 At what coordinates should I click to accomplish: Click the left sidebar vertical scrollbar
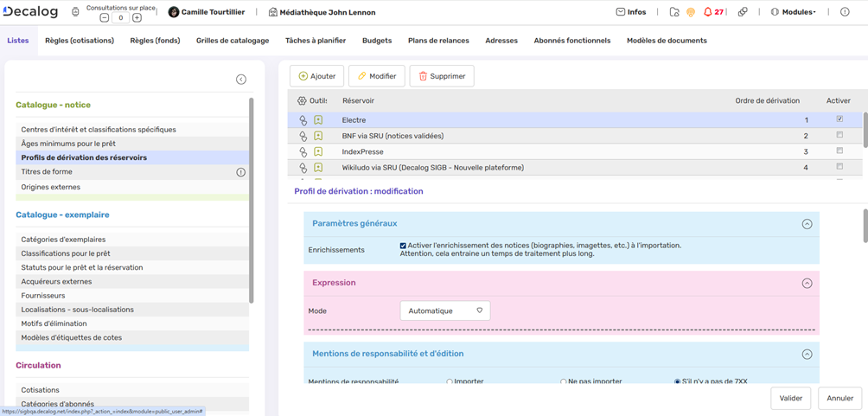click(x=252, y=199)
